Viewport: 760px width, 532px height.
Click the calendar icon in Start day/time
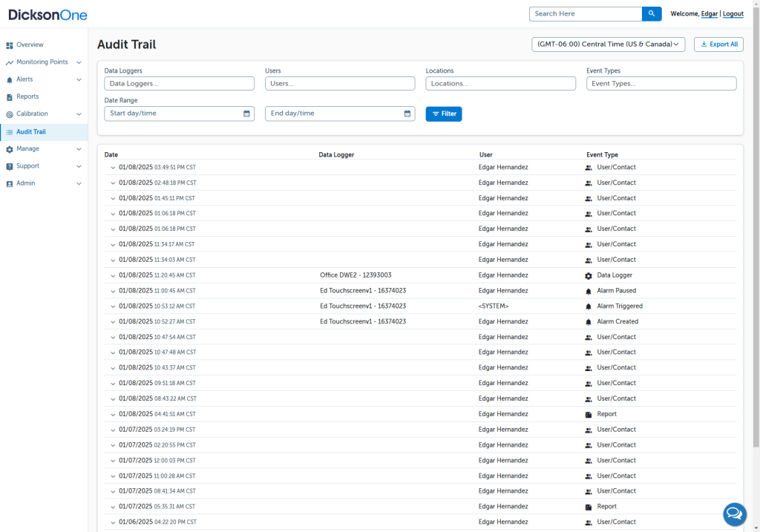(x=246, y=114)
